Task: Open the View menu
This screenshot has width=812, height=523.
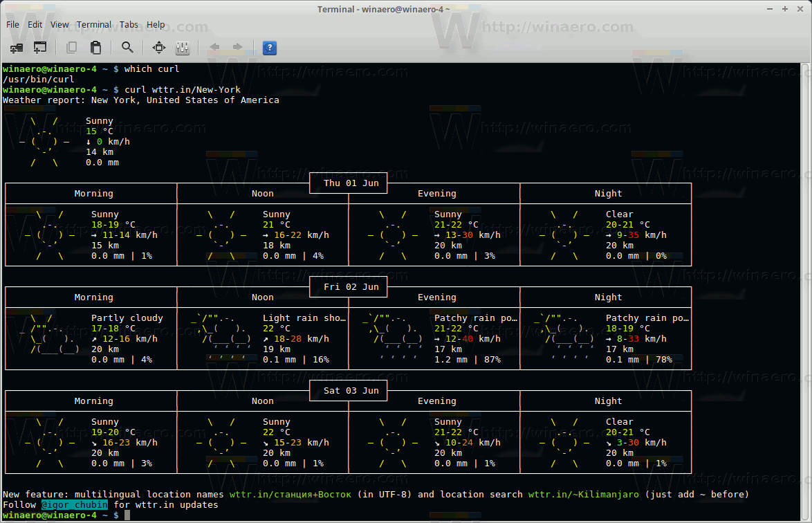Action: 59,24
